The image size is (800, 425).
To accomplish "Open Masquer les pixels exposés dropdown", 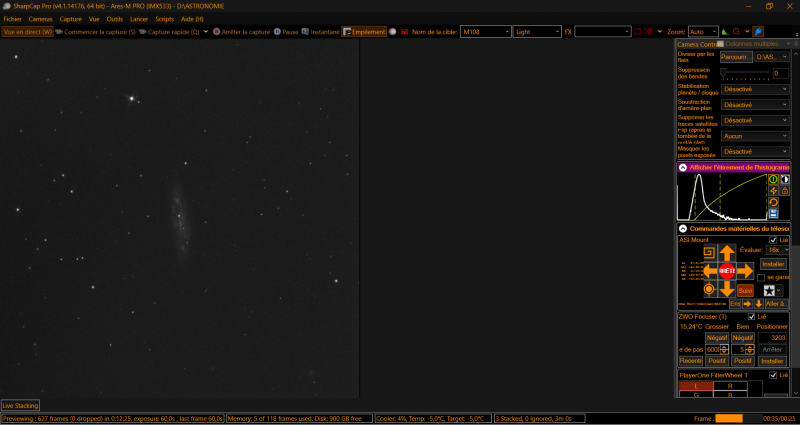I will (755, 152).
